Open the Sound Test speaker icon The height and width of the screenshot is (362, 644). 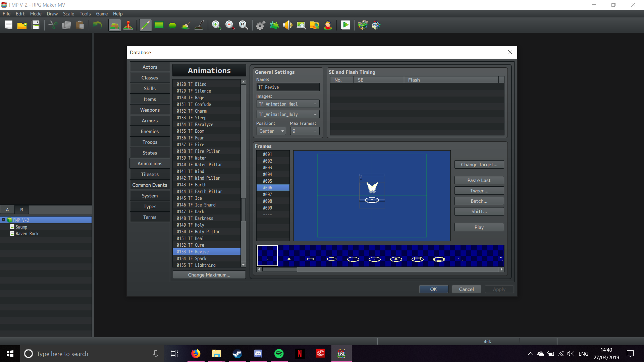click(x=287, y=25)
